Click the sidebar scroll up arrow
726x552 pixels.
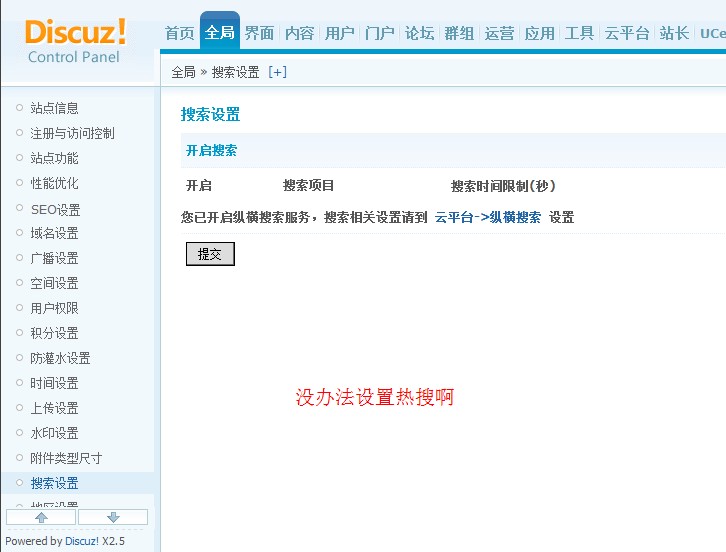[41, 517]
